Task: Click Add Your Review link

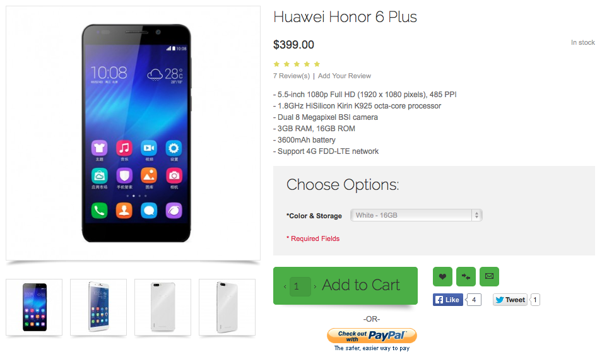Action: pyautogui.click(x=345, y=76)
